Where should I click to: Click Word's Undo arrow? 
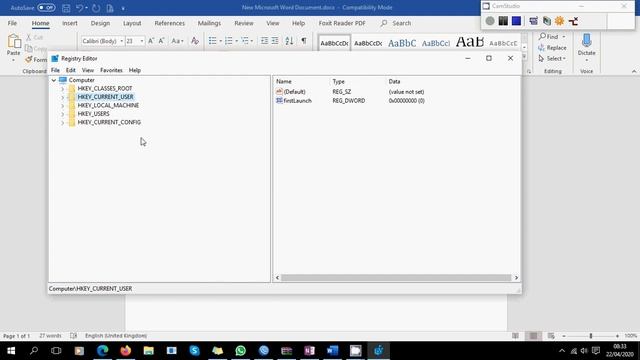click(x=80, y=8)
